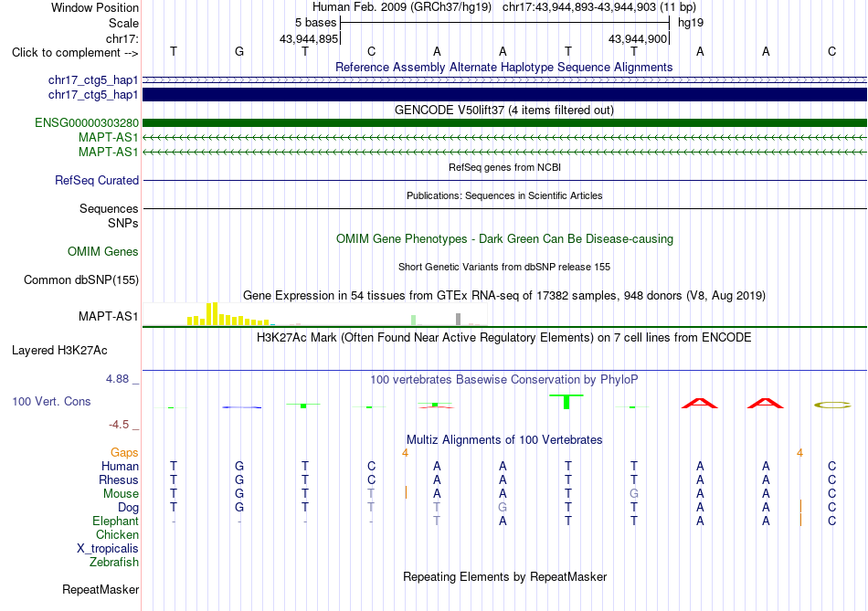Click the Repeating Elements by RepeatMasker title
The image size is (868, 611).
point(504,576)
